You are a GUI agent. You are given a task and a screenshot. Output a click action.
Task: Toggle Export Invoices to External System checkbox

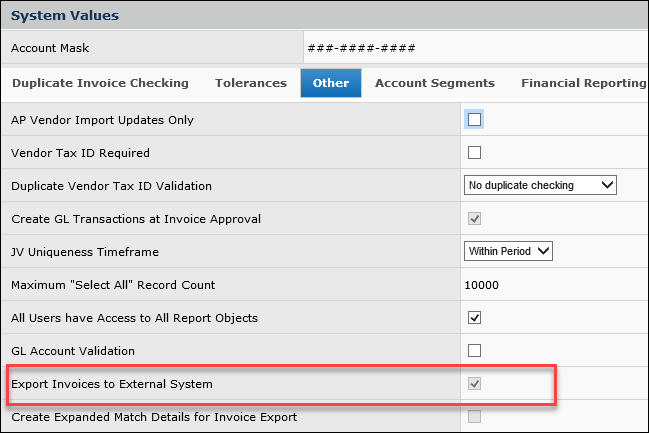[x=475, y=384]
